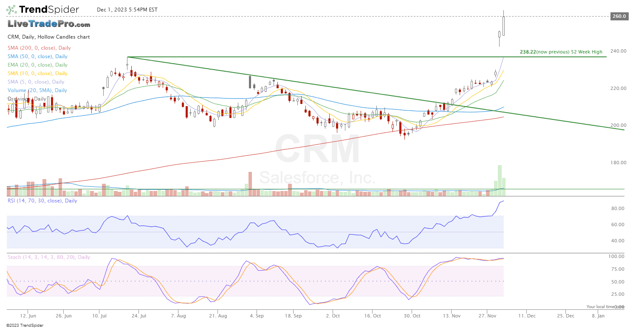Screen dimensions: 644x334
Task: Click the tallest green volume bar
Action: 500,180
